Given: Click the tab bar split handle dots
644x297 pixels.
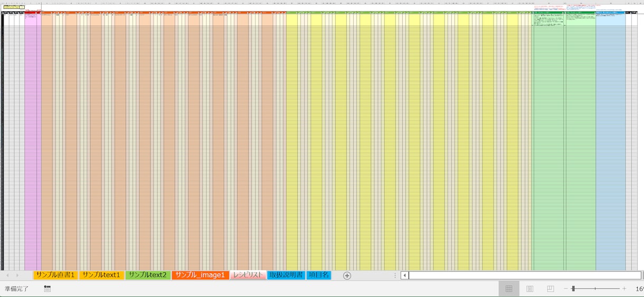Looking at the screenshot, I should [395, 275].
